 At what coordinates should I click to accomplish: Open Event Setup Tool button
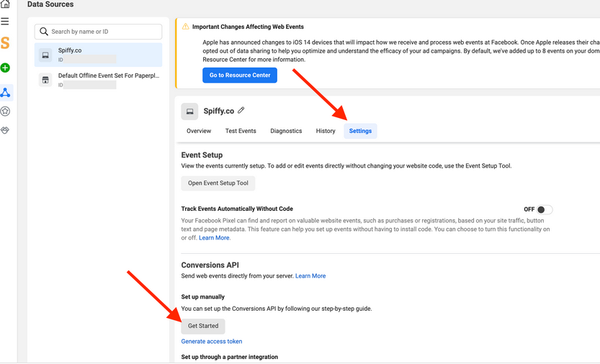218,183
